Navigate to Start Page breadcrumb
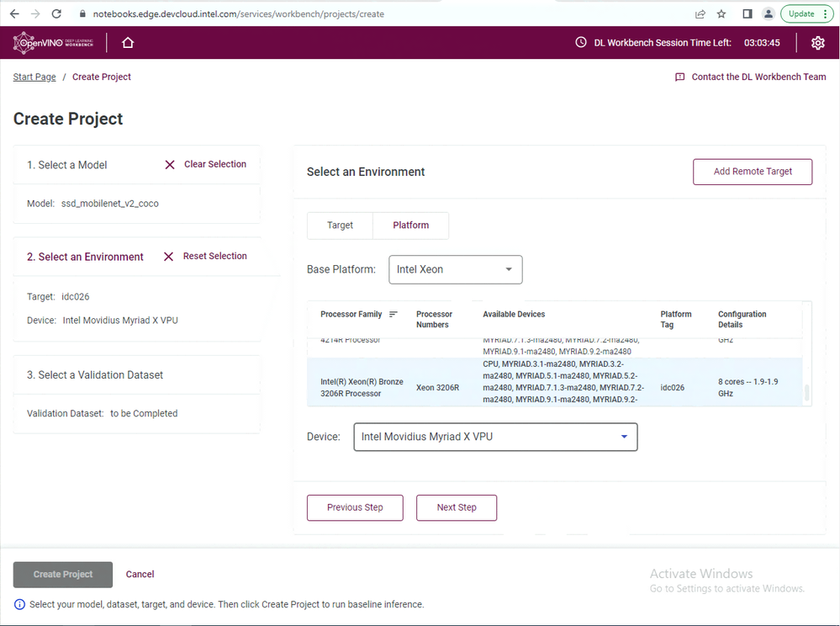840x626 pixels. tap(34, 77)
